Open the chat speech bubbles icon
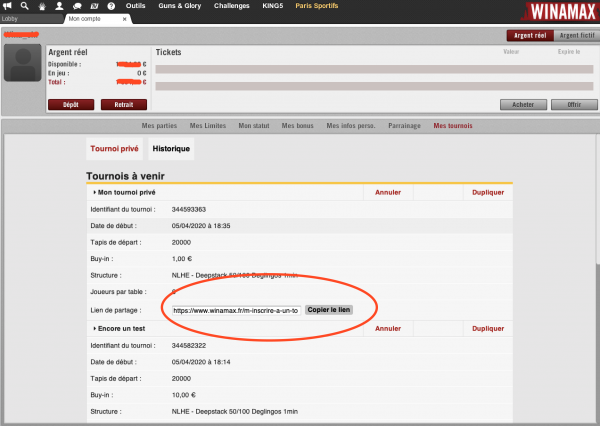The width and height of the screenshot is (600, 426). click(x=77, y=6)
